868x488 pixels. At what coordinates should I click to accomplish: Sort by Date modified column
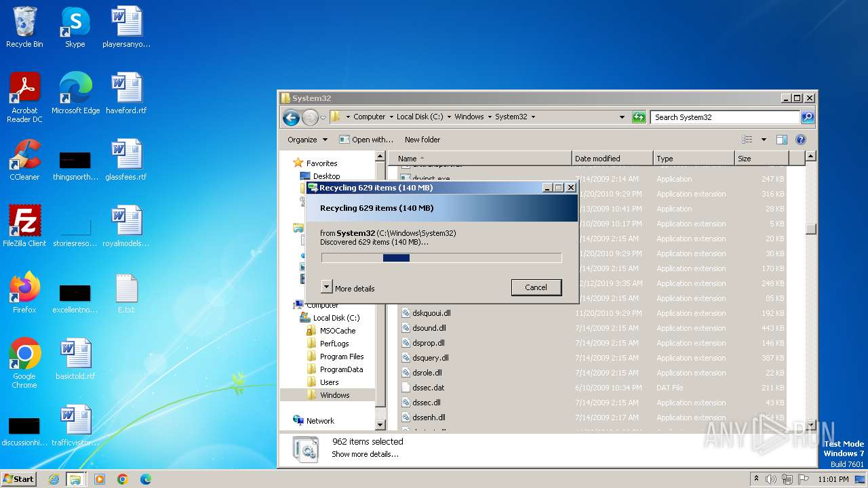(612, 159)
